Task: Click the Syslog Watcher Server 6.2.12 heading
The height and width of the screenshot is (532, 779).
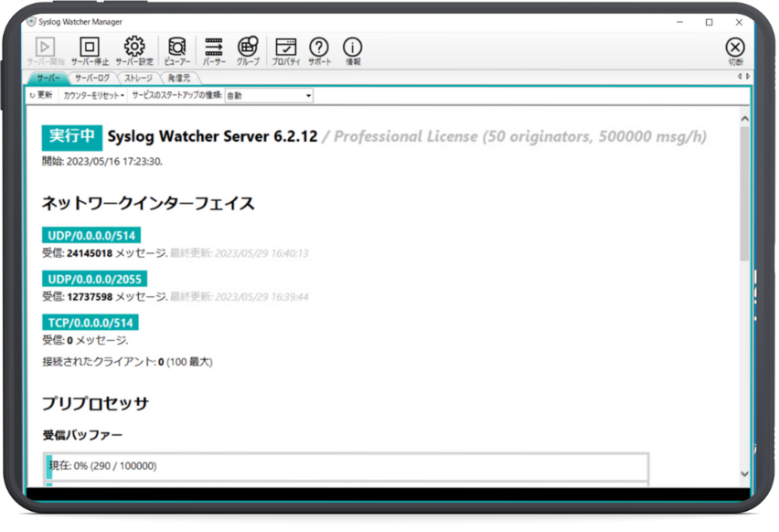Action: [212, 136]
